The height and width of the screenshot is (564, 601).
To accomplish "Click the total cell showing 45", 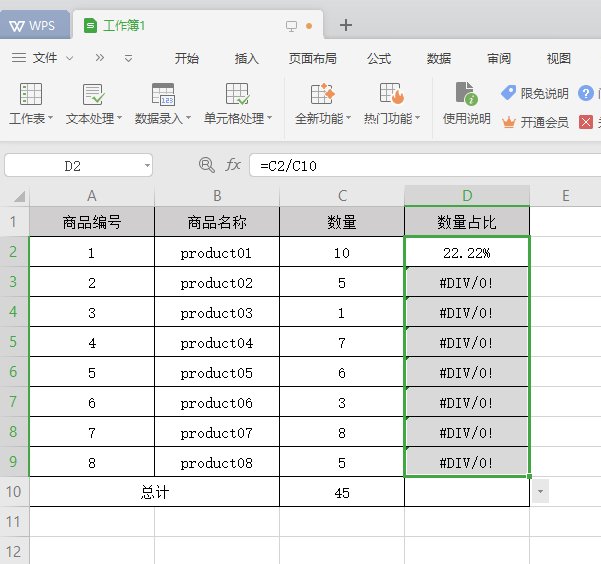I will (x=342, y=492).
